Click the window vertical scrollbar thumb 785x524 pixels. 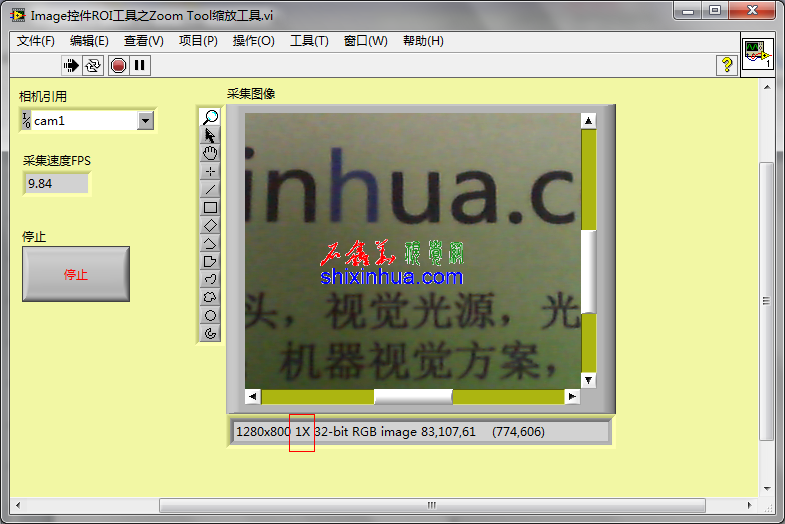click(x=767, y=301)
